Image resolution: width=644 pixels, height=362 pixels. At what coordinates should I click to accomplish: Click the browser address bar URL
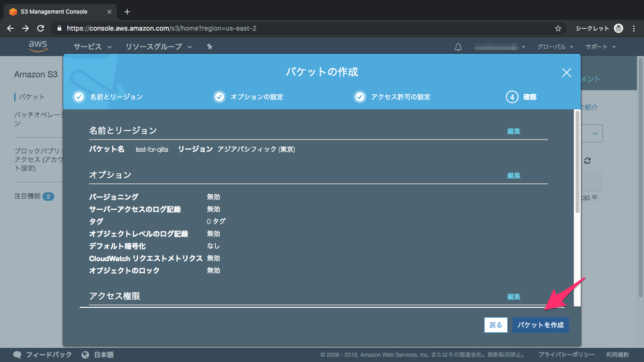[x=162, y=28]
